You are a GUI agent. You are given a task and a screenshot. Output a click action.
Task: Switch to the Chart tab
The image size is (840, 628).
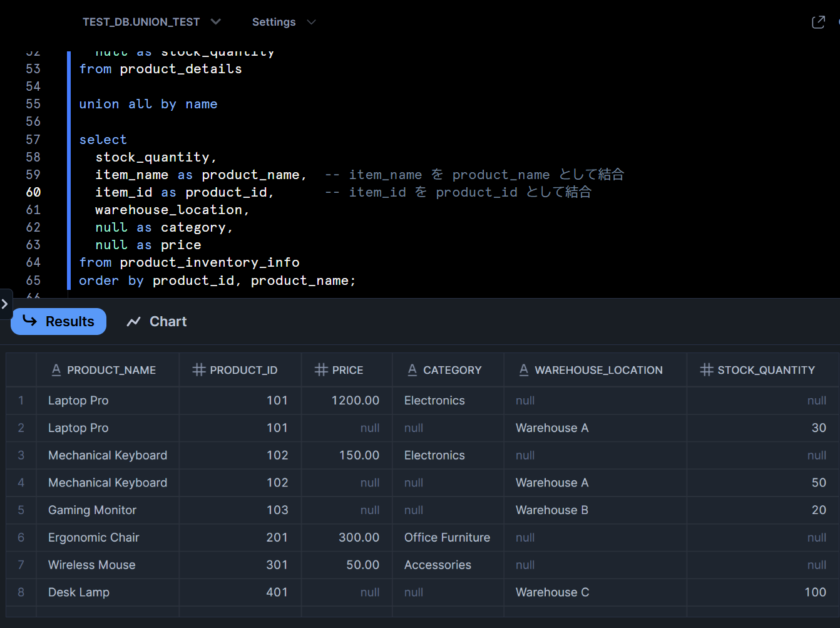[x=156, y=321]
